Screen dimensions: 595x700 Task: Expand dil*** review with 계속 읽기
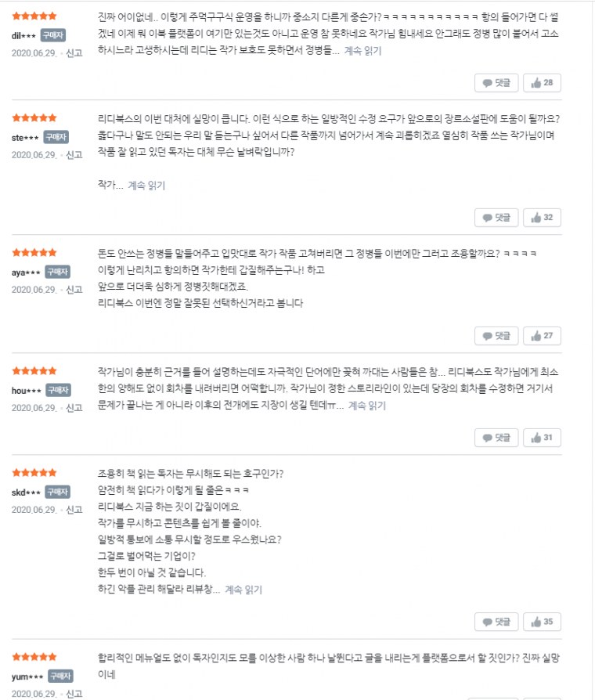pyautogui.click(x=363, y=51)
